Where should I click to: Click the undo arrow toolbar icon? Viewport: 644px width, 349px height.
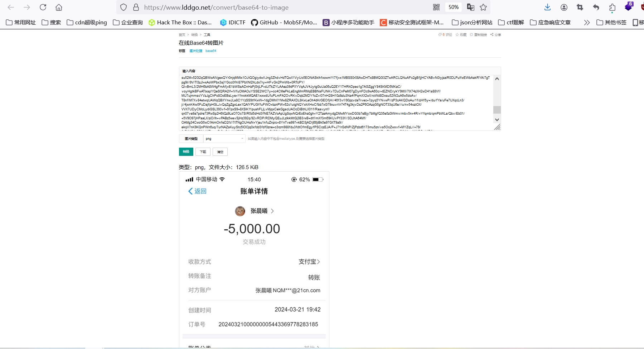tap(596, 7)
